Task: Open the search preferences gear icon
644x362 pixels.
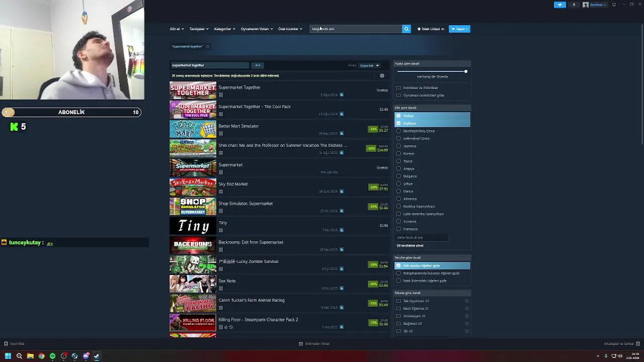Action: [382, 76]
